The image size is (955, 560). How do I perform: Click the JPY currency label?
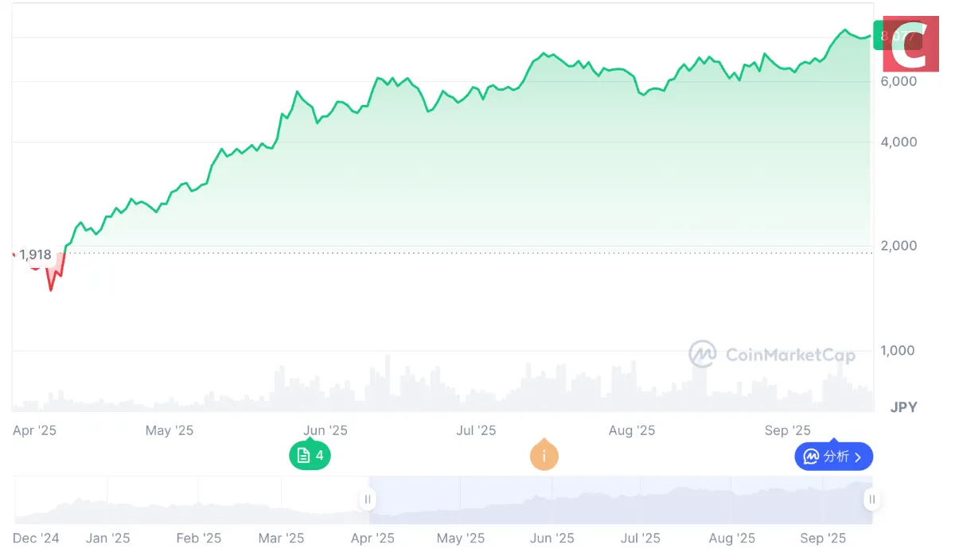[904, 406]
